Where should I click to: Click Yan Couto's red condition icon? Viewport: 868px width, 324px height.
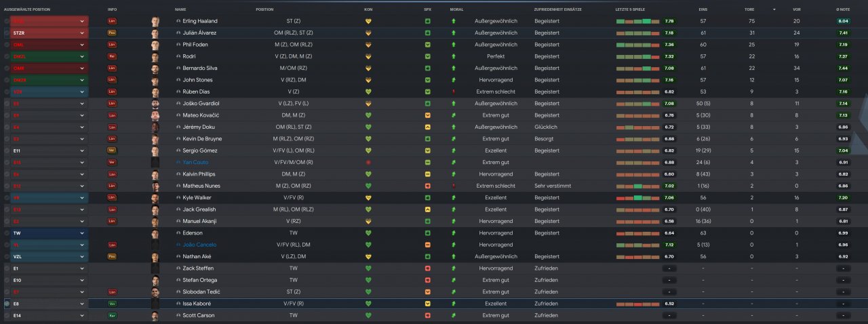point(368,163)
